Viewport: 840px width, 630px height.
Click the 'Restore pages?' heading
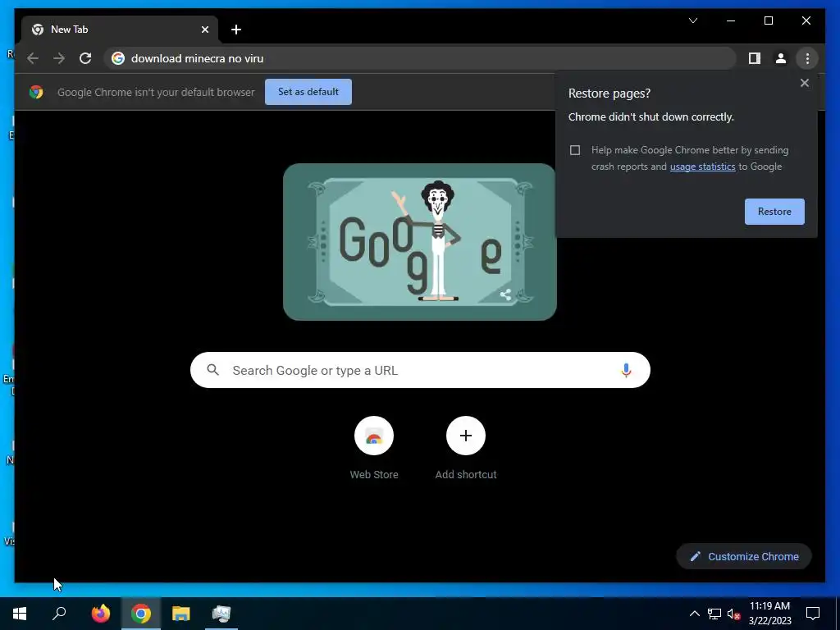pyautogui.click(x=609, y=94)
